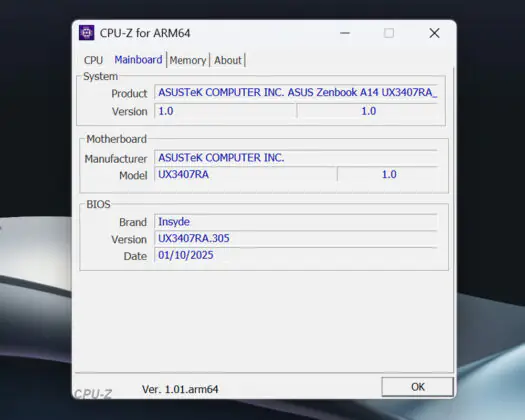Go to the About tab
This screenshot has height=420, width=525.
pos(228,60)
